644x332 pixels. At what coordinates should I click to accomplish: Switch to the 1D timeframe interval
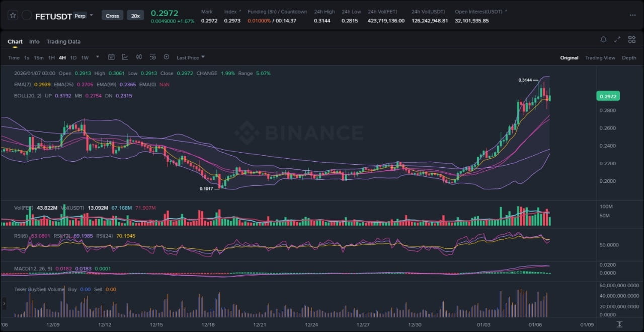coord(73,58)
